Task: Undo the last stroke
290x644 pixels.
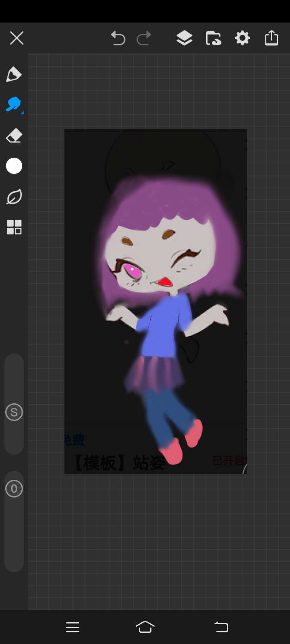Action: pyautogui.click(x=118, y=38)
